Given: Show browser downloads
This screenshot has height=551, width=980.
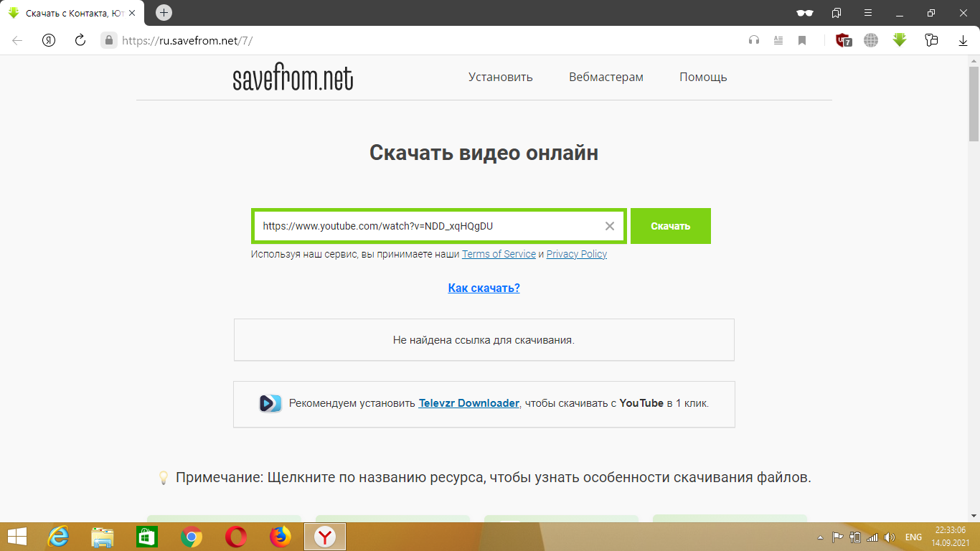Looking at the screenshot, I should [x=963, y=40].
